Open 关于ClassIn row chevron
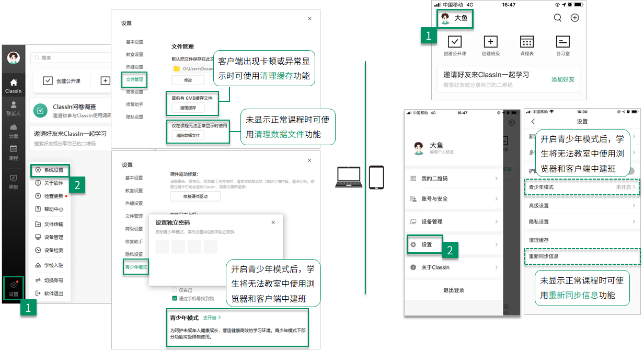 coord(496,267)
